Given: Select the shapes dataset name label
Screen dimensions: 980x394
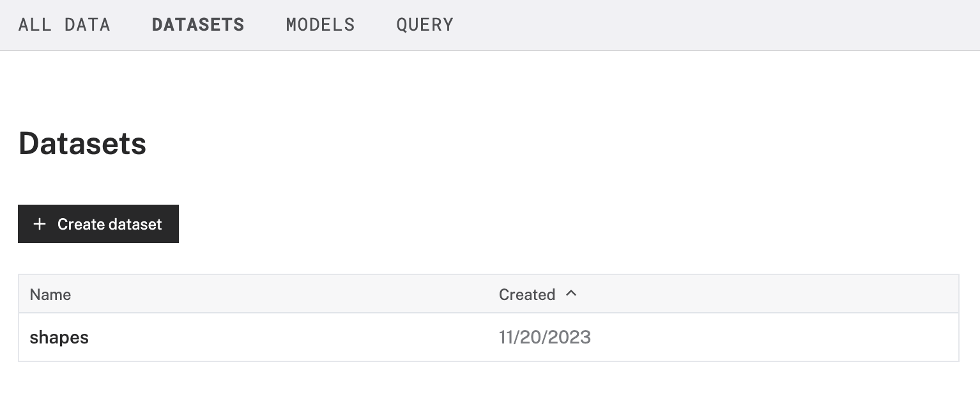Looking at the screenshot, I should click(59, 337).
